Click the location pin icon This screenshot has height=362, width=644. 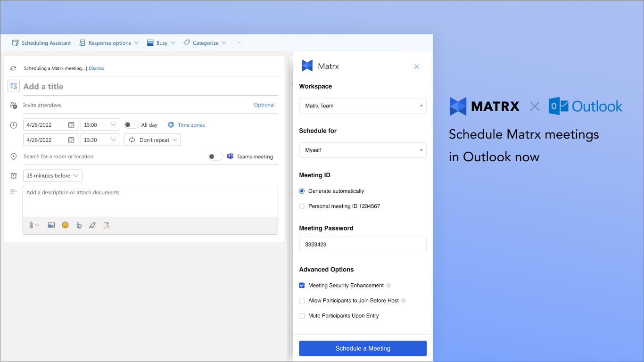[x=14, y=156]
